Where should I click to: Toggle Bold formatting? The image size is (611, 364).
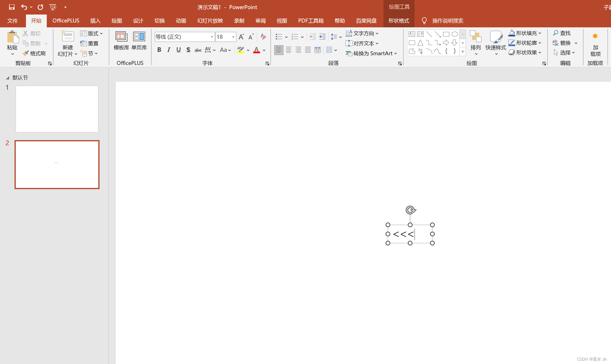[x=159, y=50]
